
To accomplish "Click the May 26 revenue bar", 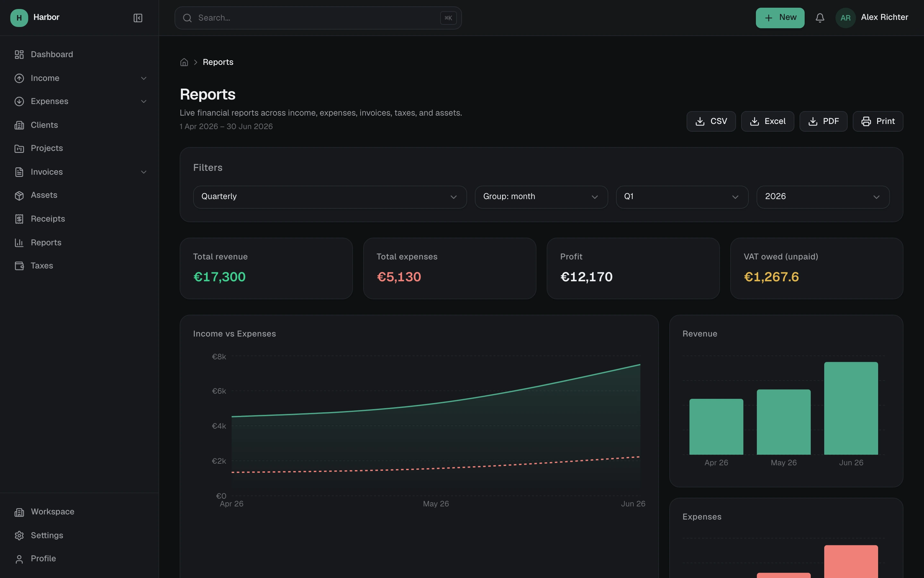I will point(783,422).
